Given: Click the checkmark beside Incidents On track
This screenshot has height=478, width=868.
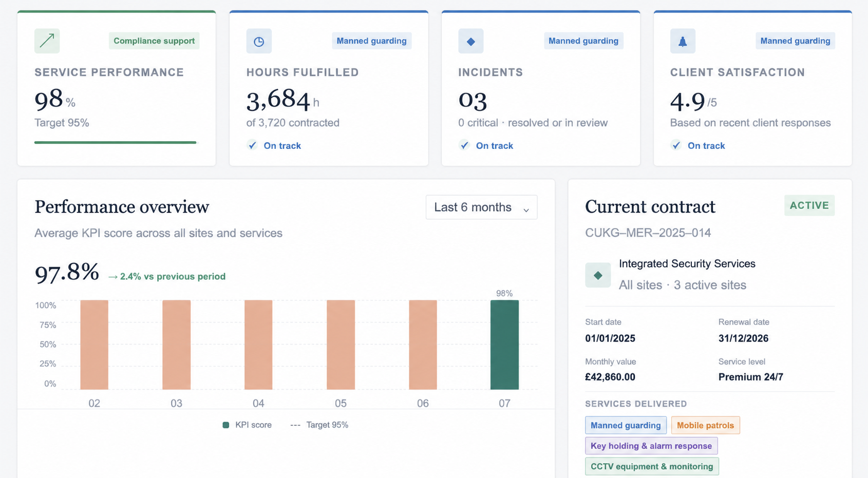Looking at the screenshot, I should tap(464, 145).
